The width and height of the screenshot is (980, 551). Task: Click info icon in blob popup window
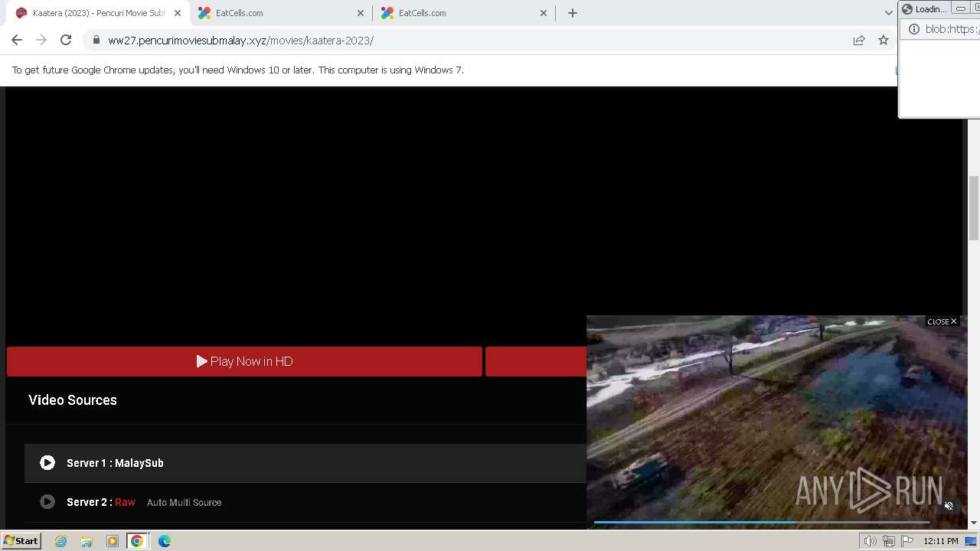point(913,29)
